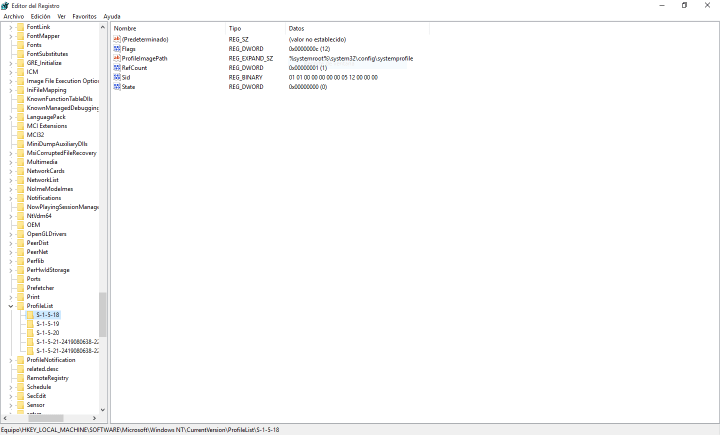The image size is (720, 435).
Task: Click the folder icon of Prefetcher key
Action: pyautogui.click(x=20, y=288)
